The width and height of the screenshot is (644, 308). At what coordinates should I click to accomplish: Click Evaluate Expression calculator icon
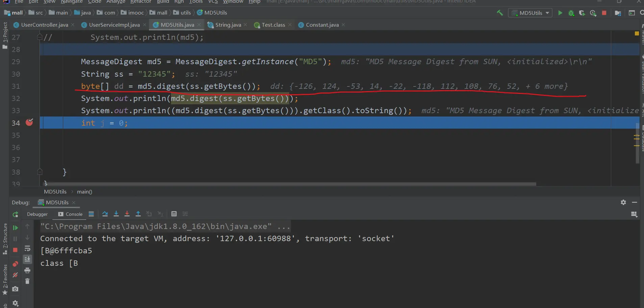174,214
